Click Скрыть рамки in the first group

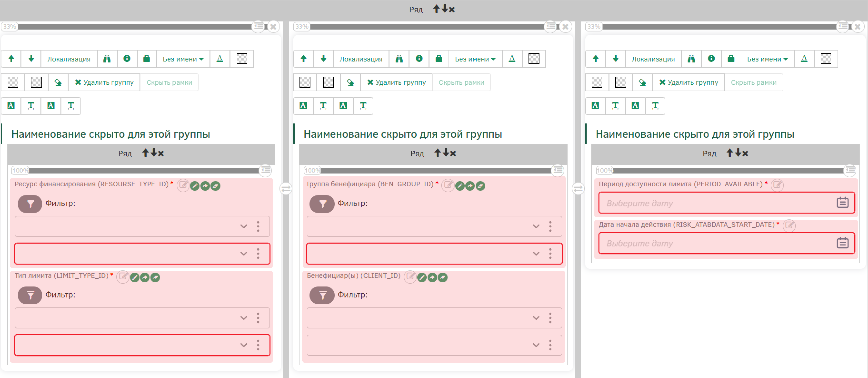pyautogui.click(x=169, y=82)
